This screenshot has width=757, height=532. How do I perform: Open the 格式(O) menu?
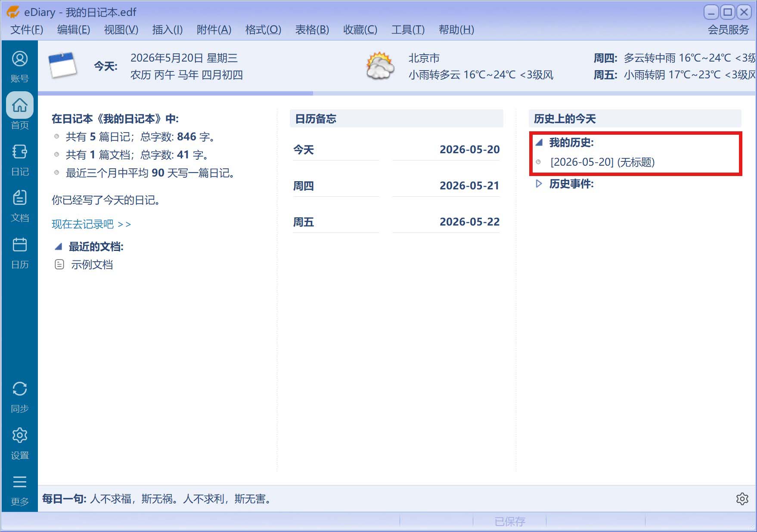click(x=263, y=30)
